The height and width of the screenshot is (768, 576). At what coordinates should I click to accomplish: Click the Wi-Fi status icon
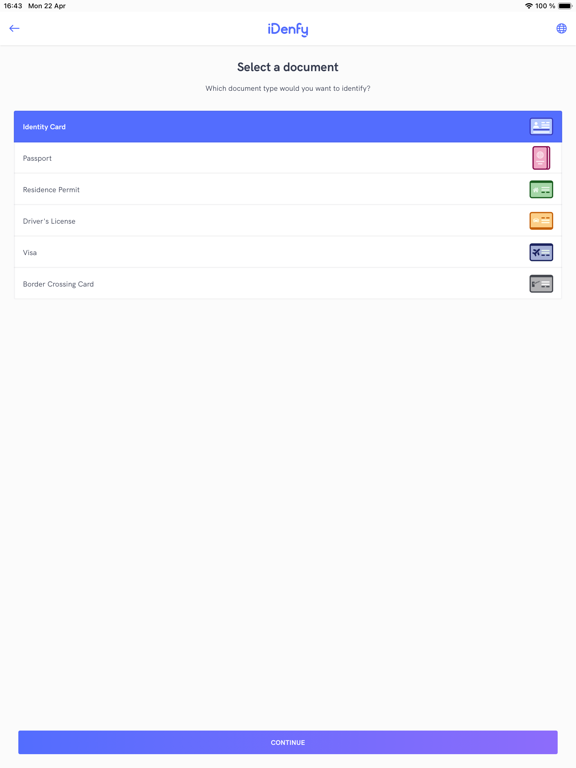click(x=528, y=6)
